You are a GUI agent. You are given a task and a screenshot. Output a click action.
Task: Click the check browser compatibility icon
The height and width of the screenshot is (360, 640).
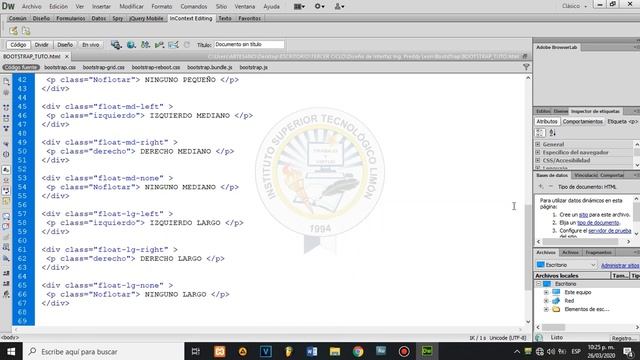tap(173, 44)
